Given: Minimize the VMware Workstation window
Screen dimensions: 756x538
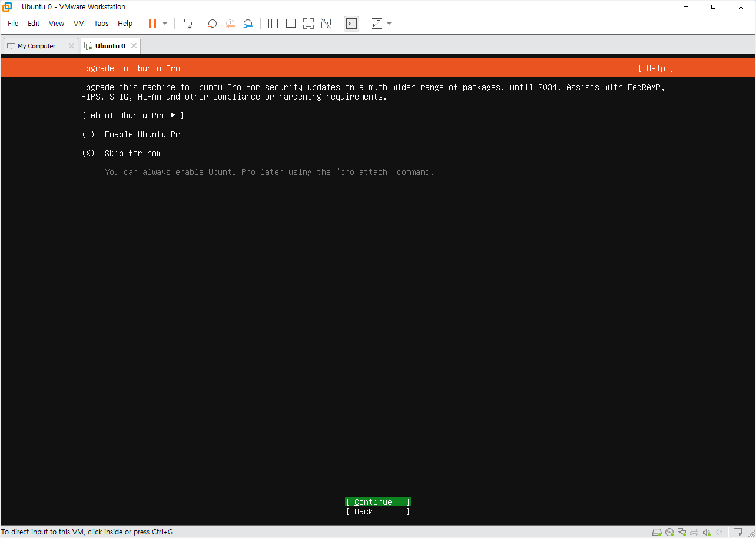Looking at the screenshot, I should click(687, 7).
